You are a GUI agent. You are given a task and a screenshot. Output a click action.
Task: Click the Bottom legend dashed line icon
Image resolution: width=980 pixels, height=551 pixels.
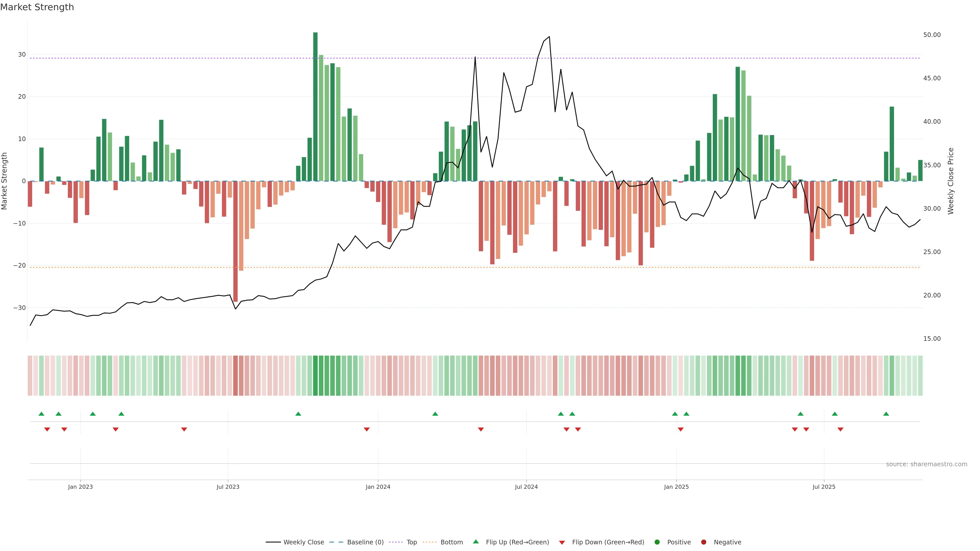click(430, 542)
